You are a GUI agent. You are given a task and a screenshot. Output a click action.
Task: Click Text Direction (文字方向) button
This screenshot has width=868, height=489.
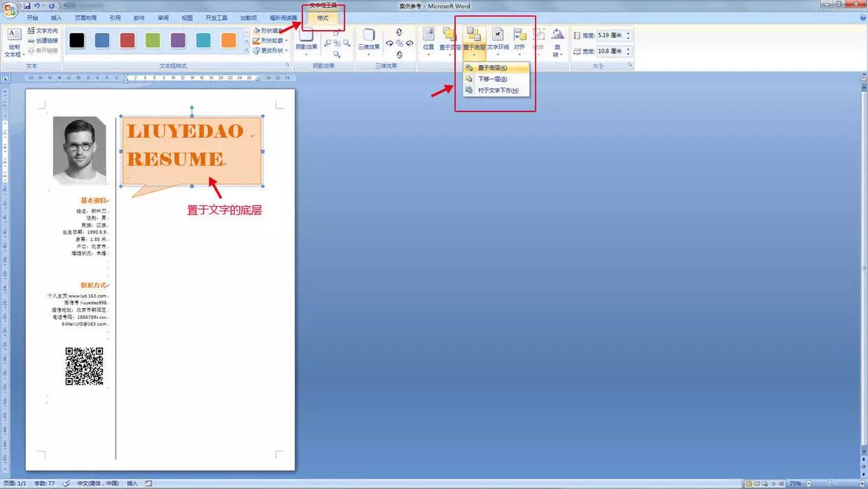42,31
